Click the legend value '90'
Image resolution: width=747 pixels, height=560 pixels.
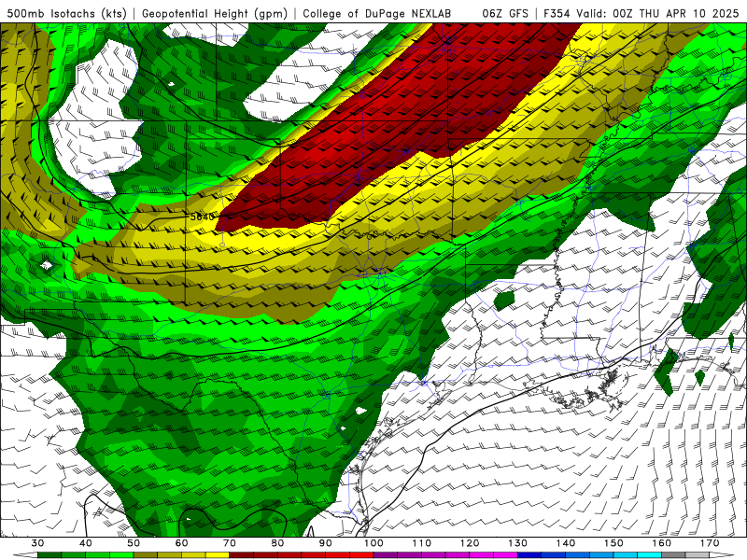tap(326, 543)
